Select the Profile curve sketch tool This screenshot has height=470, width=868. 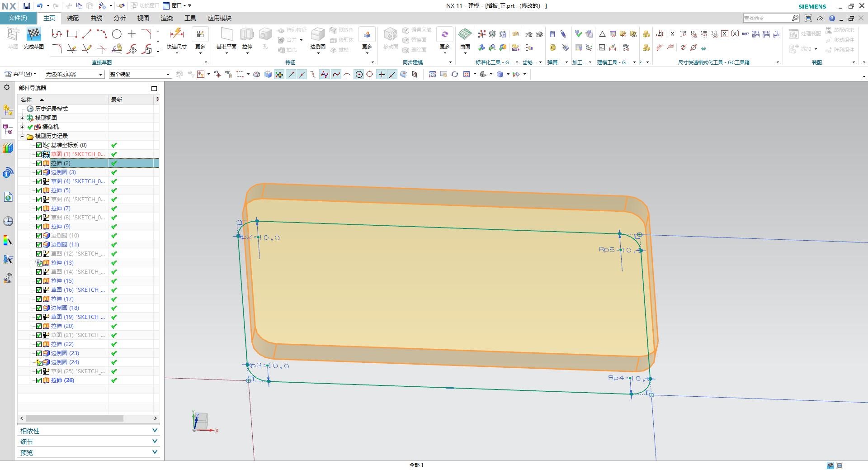57,34
